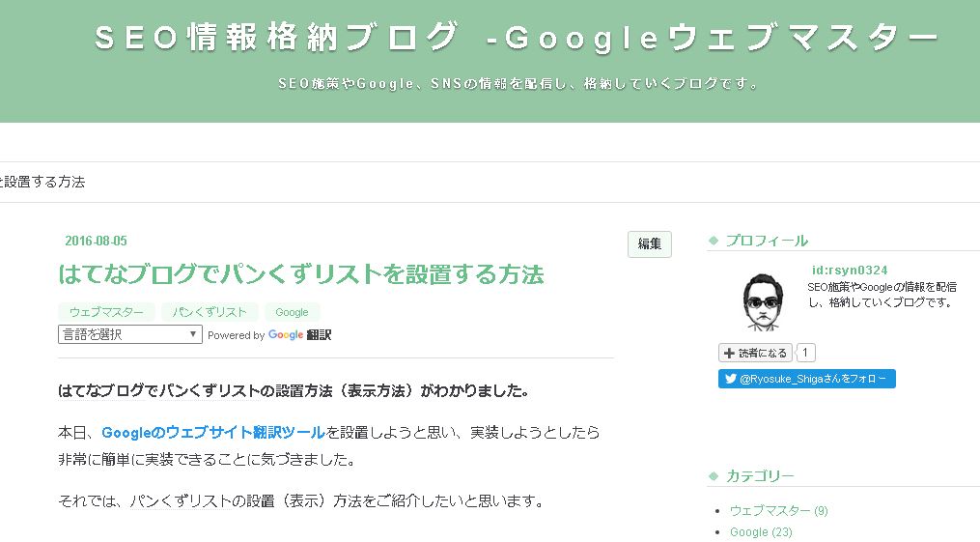
Task: Open the Googleのウェブサイト翻訳ツール link
Action: [213, 433]
